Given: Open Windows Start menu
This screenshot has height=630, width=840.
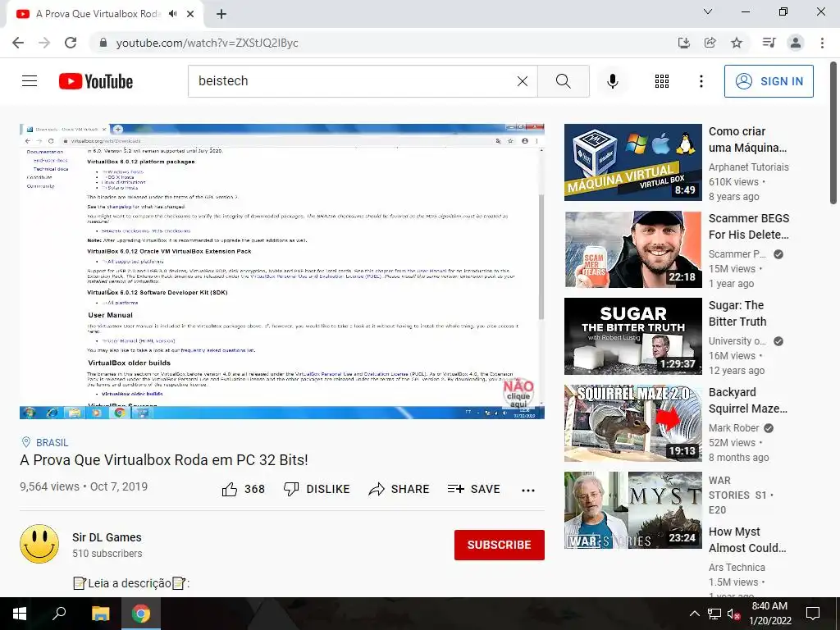Looking at the screenshot, I should click(x=20, y=614).
